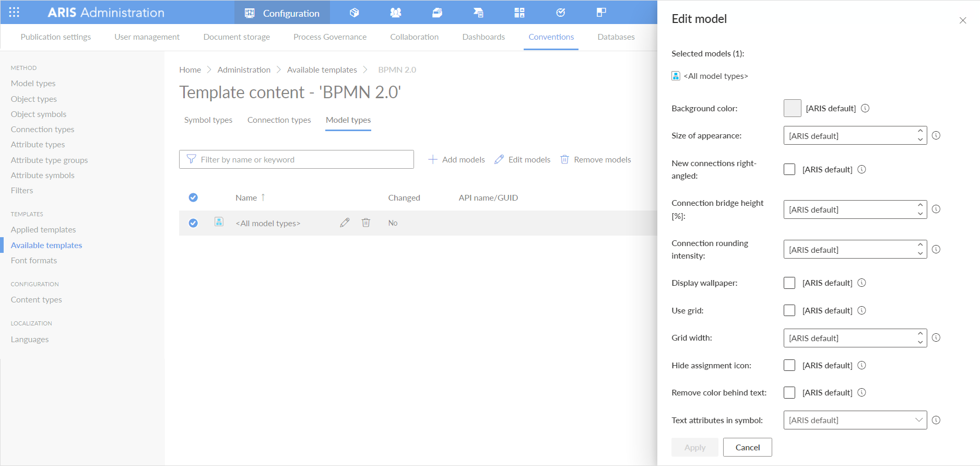Image resolution: width=980 pixels, height=466 pixels.
Task: Show info for Connection rounding intensity
Action: [x=936, y=249]
